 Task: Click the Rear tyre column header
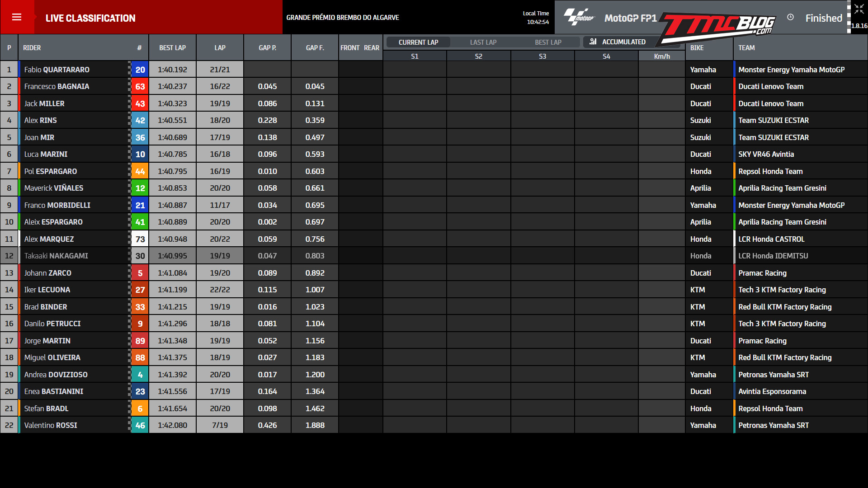pyautogui.click(x=372, y=47)
